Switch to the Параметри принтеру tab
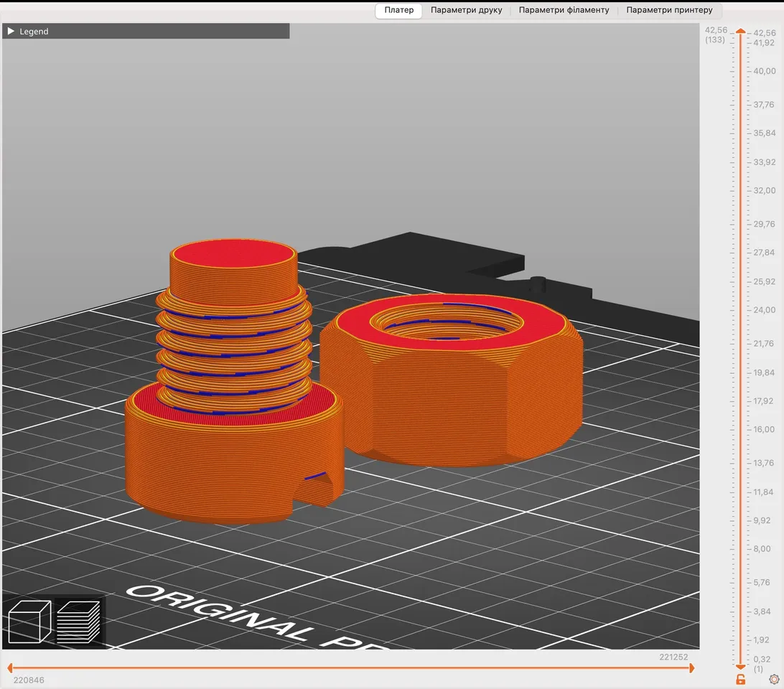The image size is (784, 689). [669, 10]
